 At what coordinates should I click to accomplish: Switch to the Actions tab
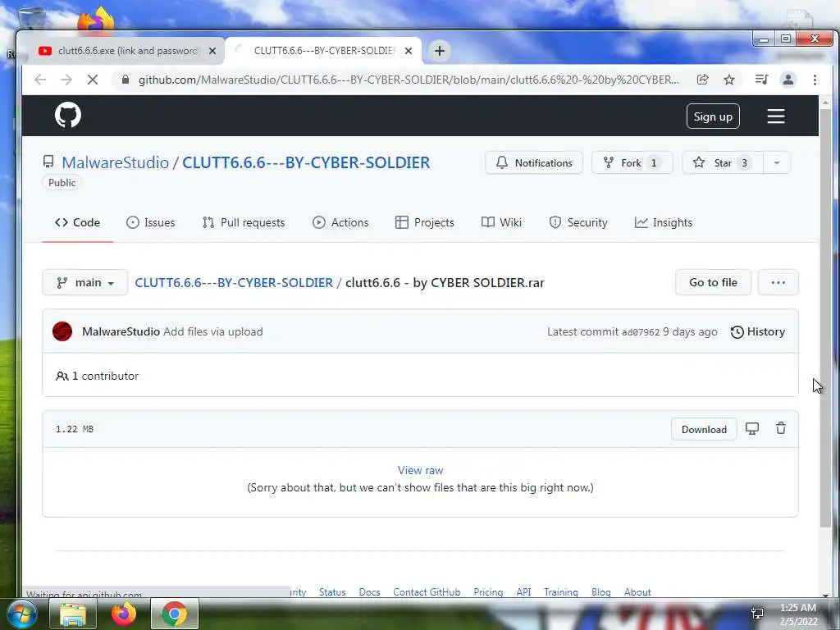click(340, 222)
